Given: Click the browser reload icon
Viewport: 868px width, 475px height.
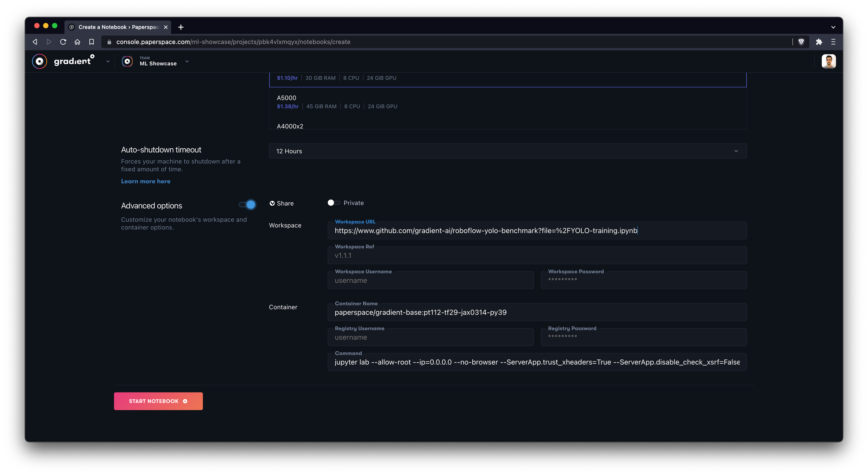Looking at the screenshot, I should [x=63, y=42].
